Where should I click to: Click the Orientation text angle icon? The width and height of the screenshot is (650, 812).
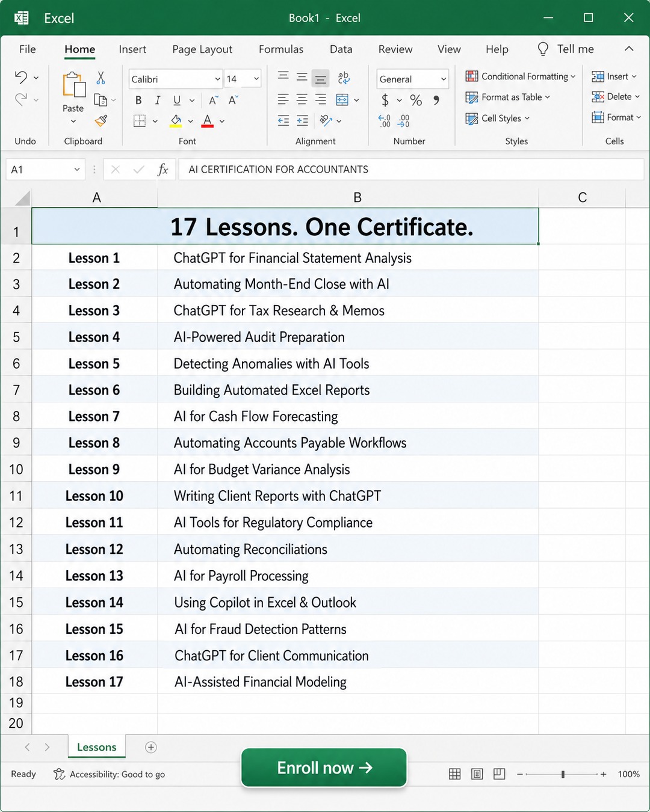[x=326, y=120]
